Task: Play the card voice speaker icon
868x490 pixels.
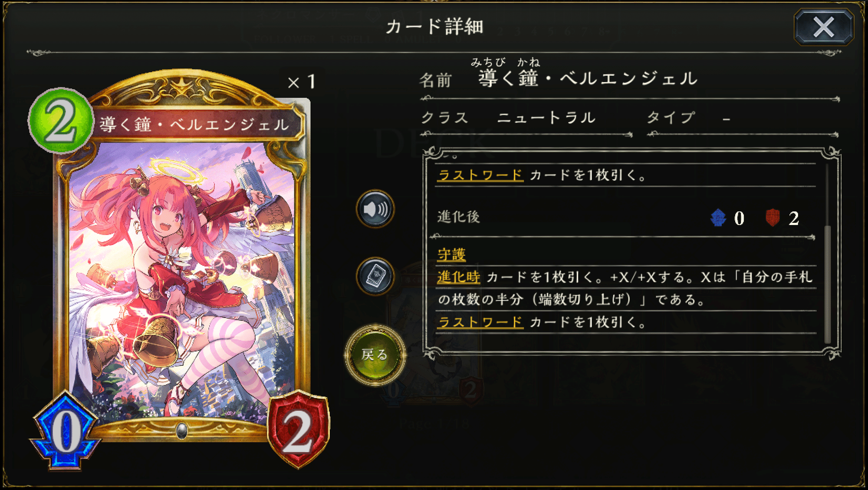Action: click(x=375, y=209)
